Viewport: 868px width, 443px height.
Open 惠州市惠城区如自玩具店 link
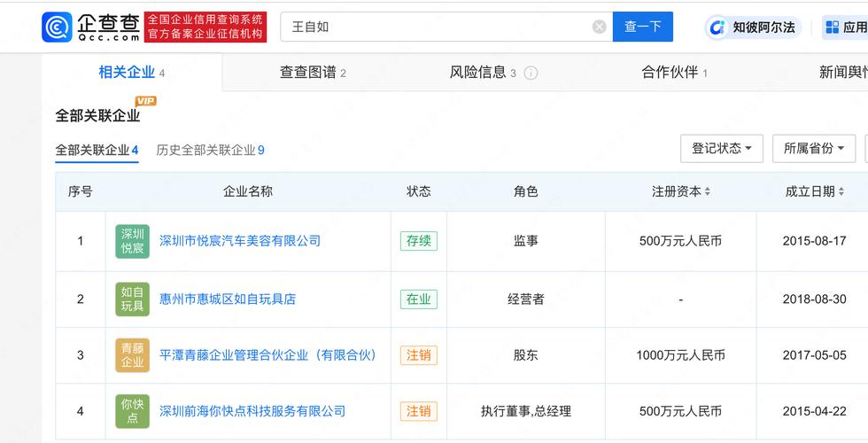(228, 299)
